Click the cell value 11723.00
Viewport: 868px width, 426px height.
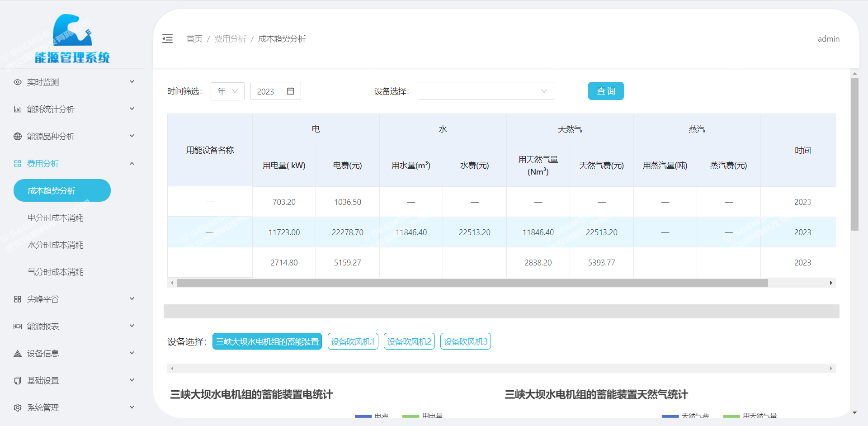[284, 232]
